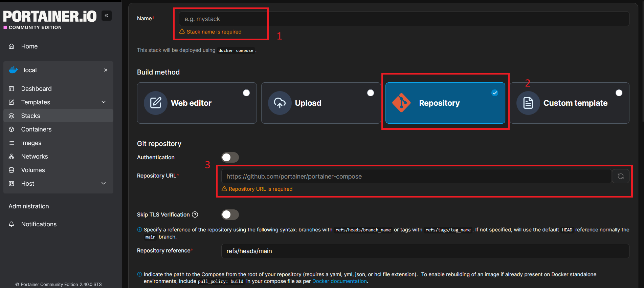The width and height of the screenshot is (644, 288).
Task: Click the Host icon in sidebar
Action: click(12, 184)
